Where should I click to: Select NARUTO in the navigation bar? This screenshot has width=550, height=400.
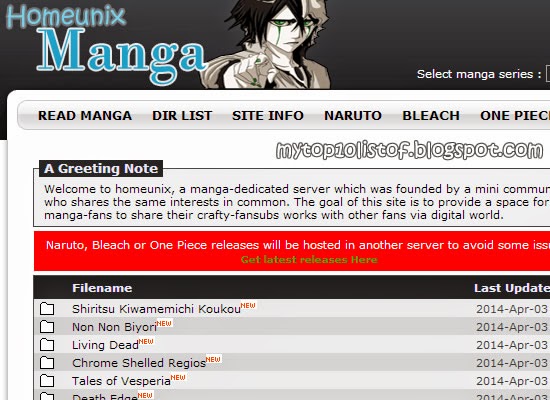point(353,115)
